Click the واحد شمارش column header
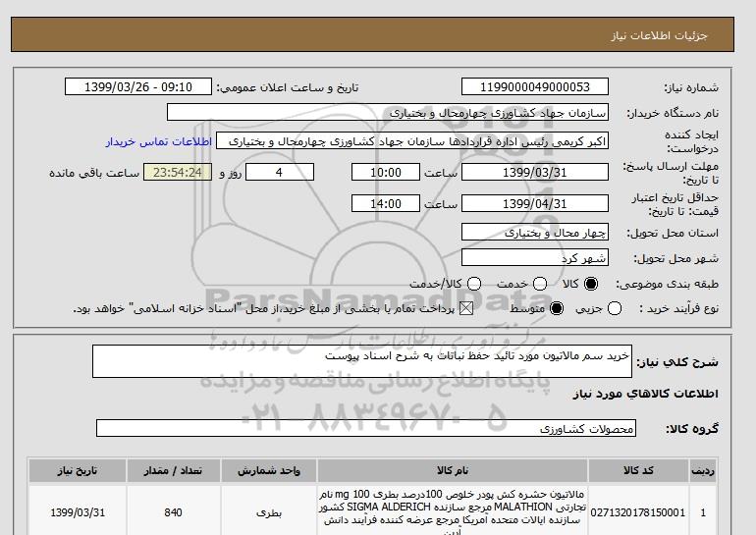Screen dimensions: 756x535 (269, 470)
